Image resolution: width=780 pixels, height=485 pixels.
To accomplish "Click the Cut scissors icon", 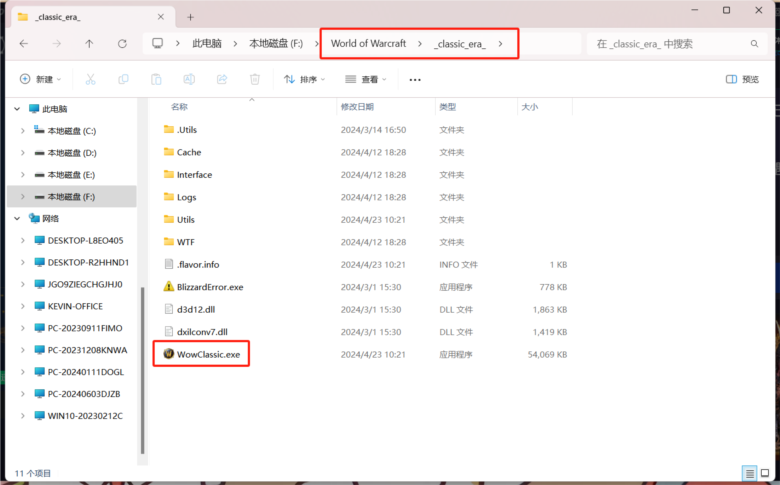I will pyautogui.click(x=90, y=79).
